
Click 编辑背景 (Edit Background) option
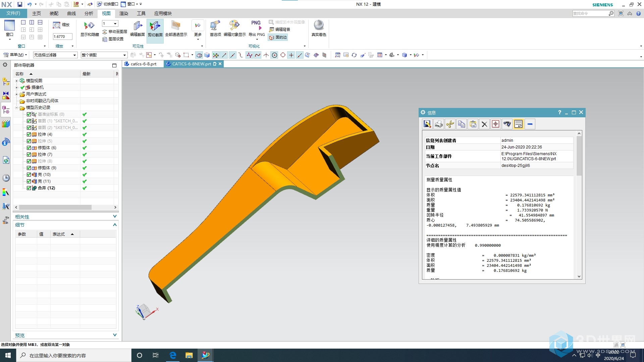279,29
